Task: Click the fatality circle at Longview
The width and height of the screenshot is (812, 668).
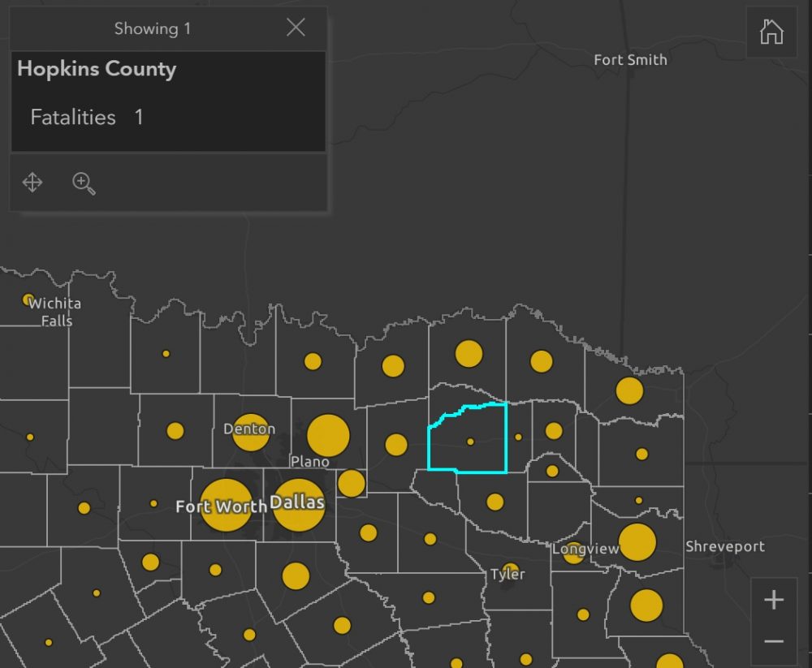Action: click(x=573, y=553)
